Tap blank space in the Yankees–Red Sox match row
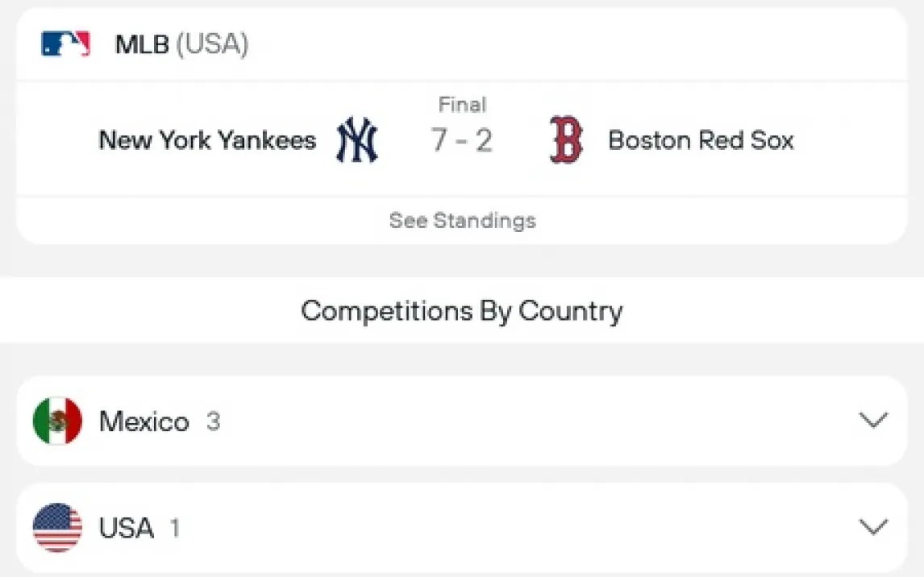This screenshot has width=924, height=577. 847,141
